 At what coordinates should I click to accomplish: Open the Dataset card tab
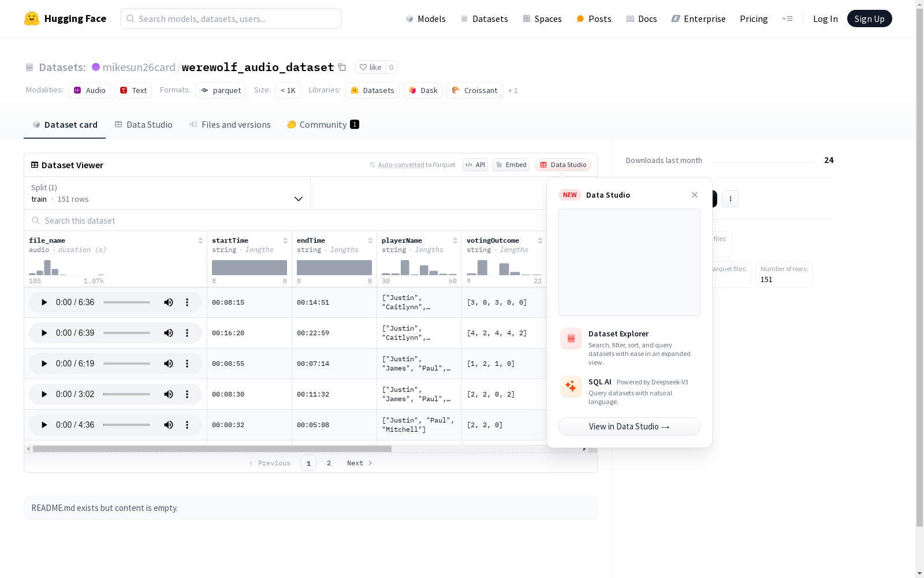click(x=65, y=125)
